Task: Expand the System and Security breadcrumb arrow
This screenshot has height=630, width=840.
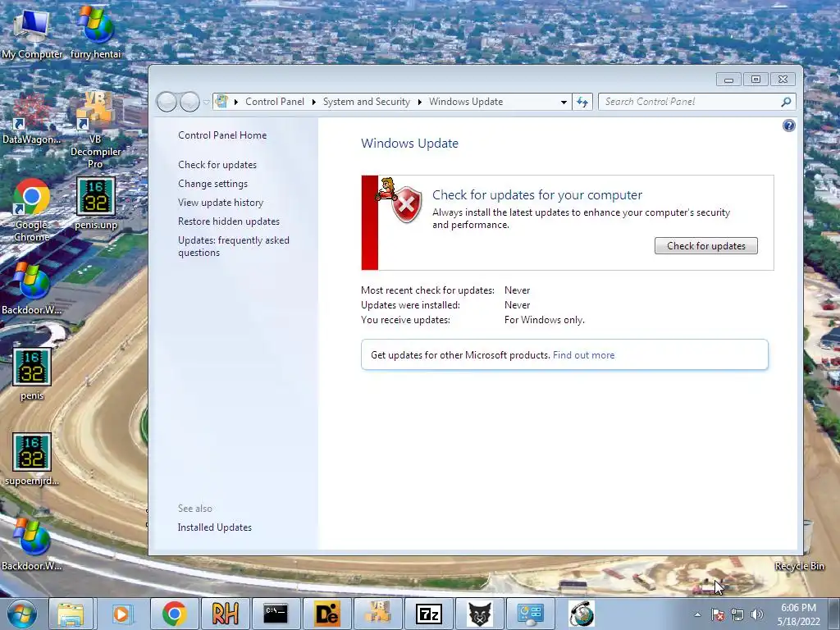Action: (419, 102)
